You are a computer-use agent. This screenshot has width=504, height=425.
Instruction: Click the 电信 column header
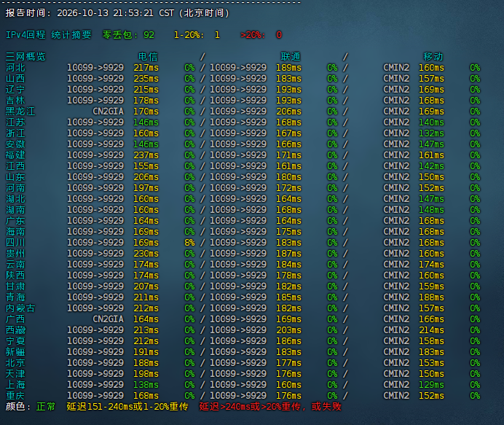pyautogui.click(x=148, y=57)
